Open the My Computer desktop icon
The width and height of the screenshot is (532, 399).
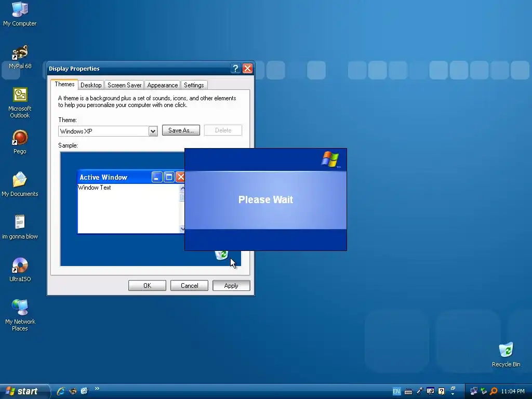[20, 14]
